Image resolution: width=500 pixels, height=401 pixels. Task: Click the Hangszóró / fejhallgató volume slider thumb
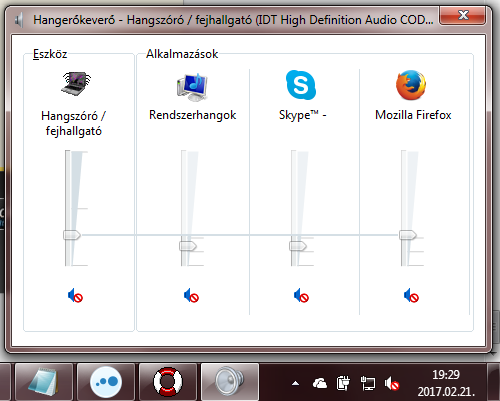pyautogui.click(x=72, y=235)
